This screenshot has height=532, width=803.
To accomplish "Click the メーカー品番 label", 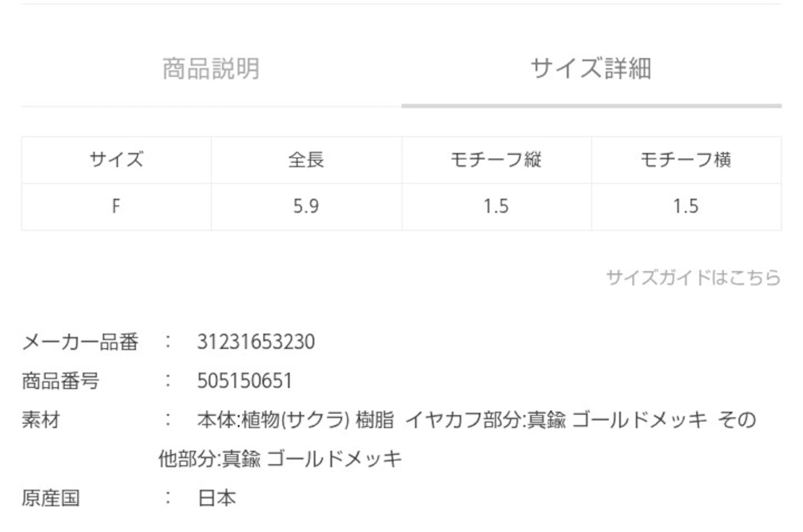I will click(80, 343).
